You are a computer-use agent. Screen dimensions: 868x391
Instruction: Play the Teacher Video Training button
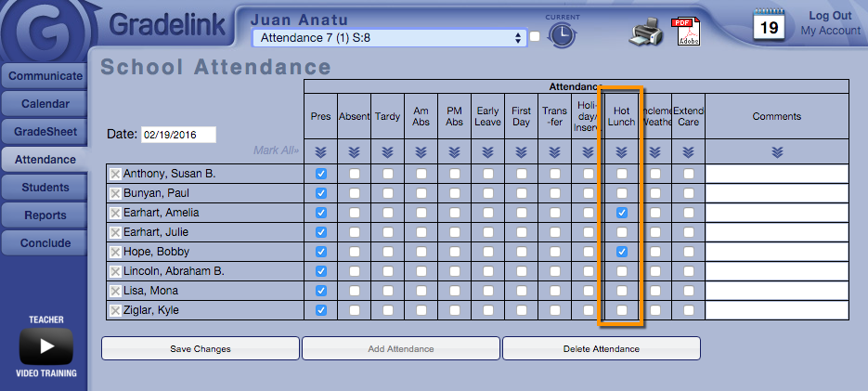(x=45, y=347)
